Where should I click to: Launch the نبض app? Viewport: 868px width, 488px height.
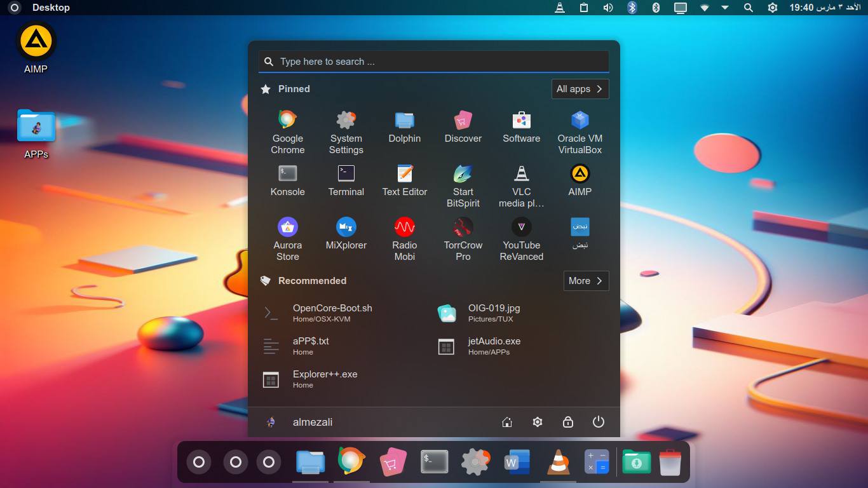tap(580, 234)
